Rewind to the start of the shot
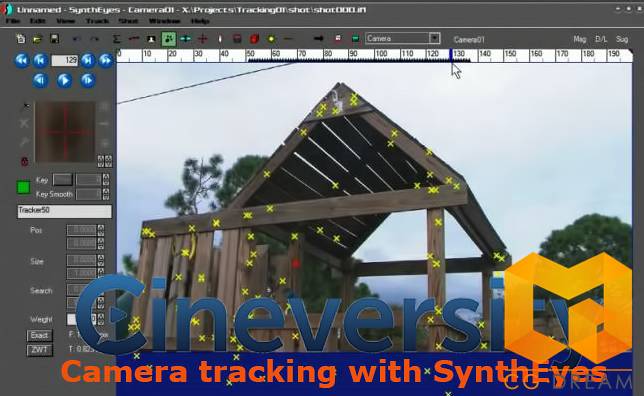644x396 pixels. (22, 60)
